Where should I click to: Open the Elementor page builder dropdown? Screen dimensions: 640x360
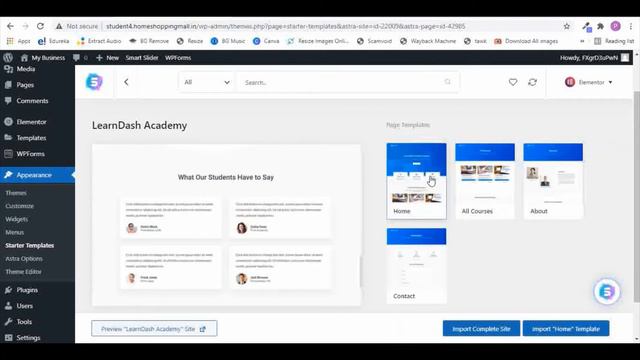coord(589,82)
